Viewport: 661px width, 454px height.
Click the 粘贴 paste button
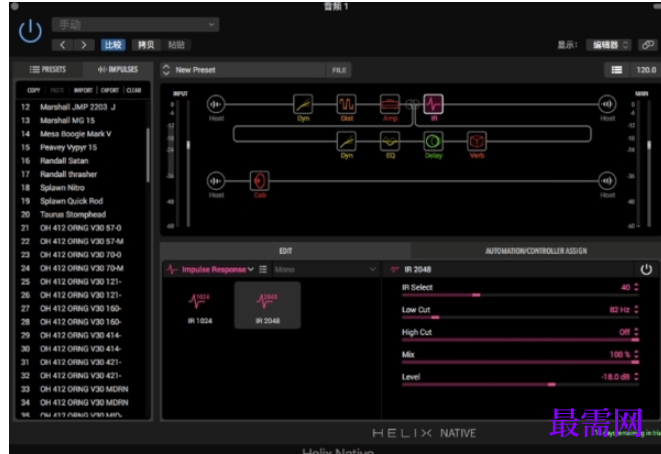(x=176, y=45)
